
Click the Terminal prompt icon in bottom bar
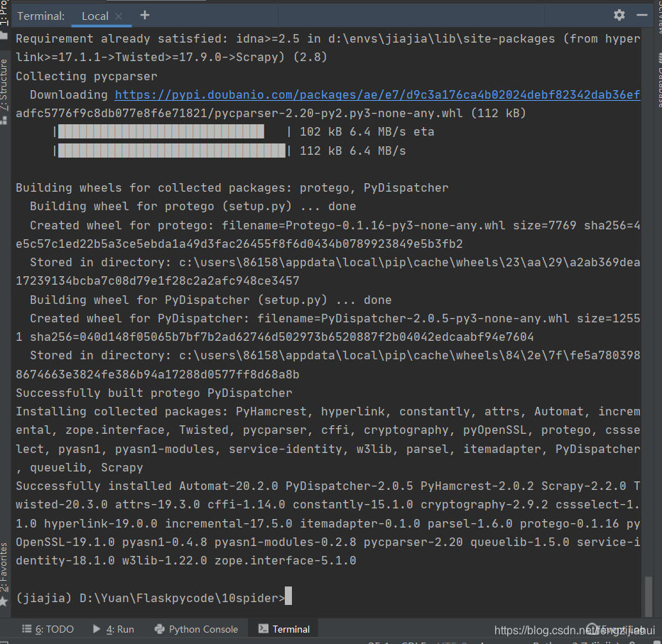coord(263,629)
